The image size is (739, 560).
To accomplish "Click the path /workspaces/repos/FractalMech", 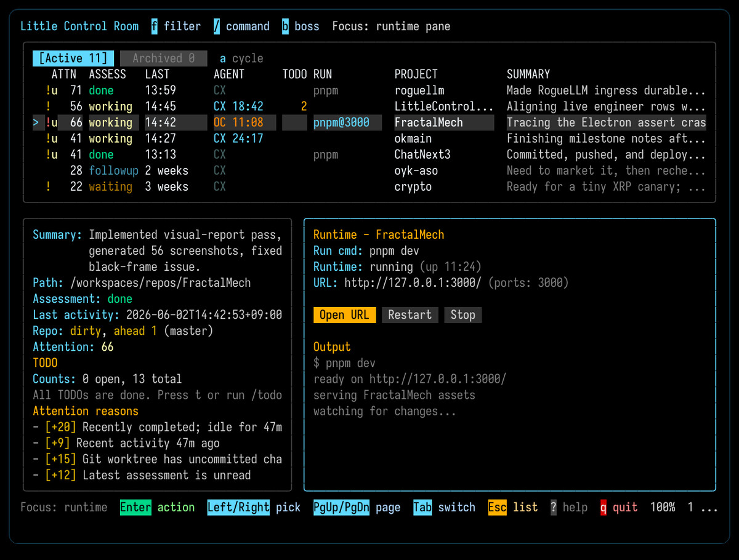I will pos(161,283).
